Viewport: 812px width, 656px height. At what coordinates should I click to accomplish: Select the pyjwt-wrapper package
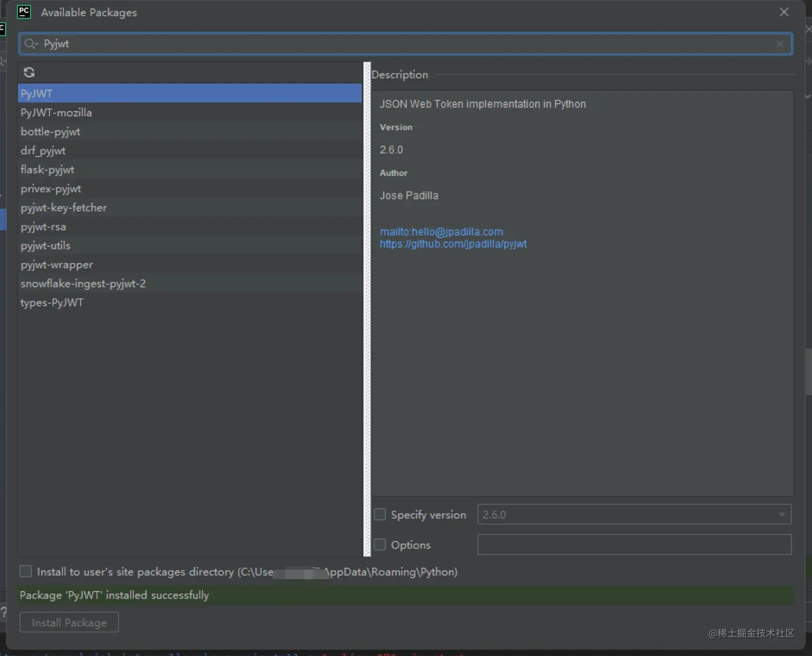pos(190,265)
